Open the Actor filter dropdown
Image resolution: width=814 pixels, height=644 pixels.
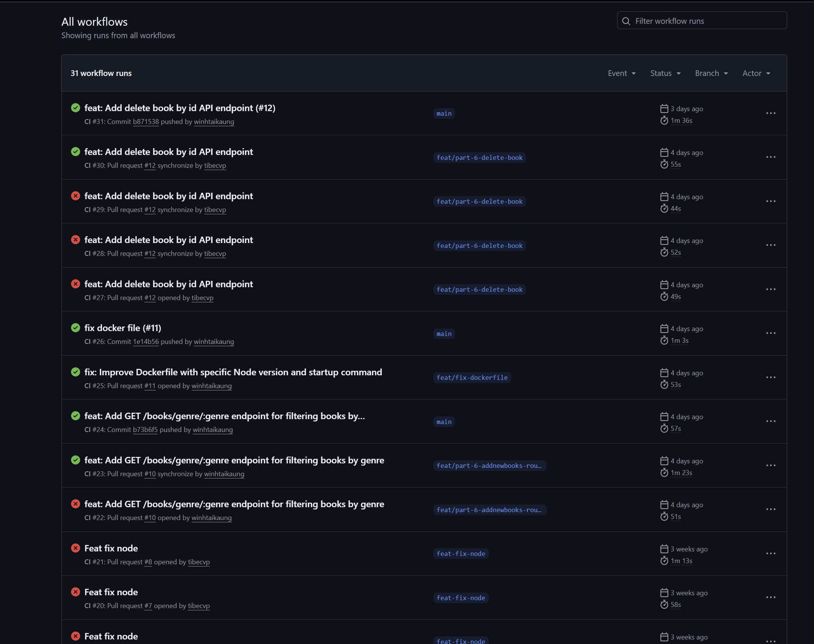click(756, 73)
